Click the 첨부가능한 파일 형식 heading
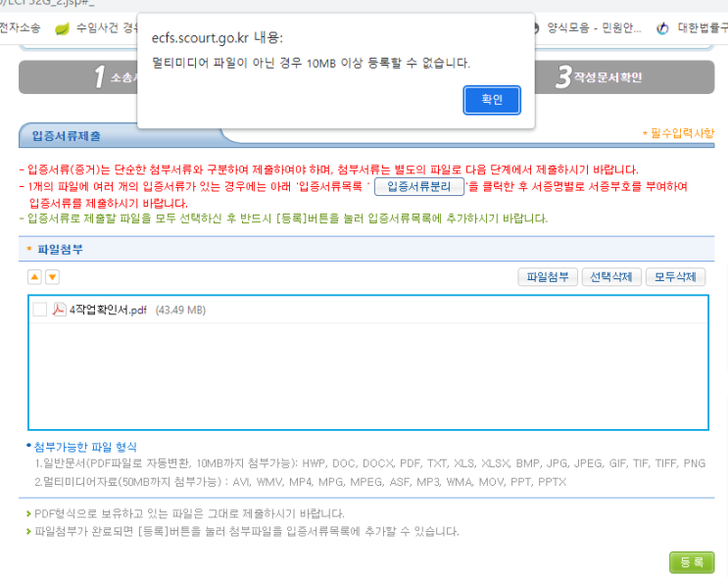 tap(85, 447)
